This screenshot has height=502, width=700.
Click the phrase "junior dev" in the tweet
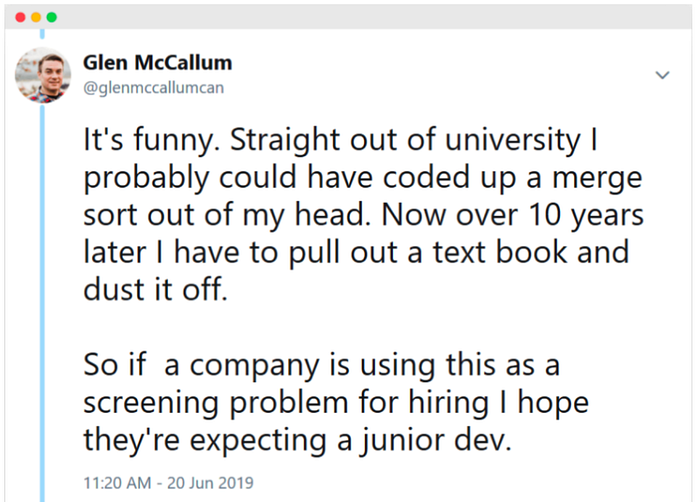pyautogui.click(x=435, y=441)
